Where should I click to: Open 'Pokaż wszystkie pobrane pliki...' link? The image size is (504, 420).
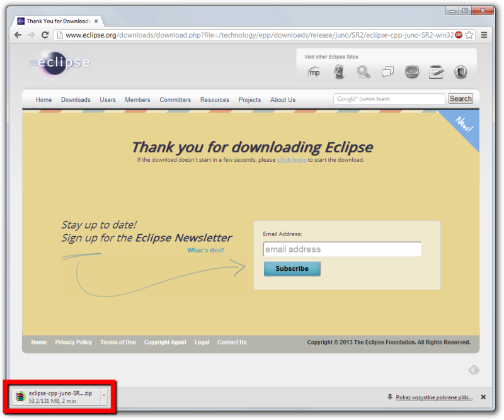click(x=434, y=397)
